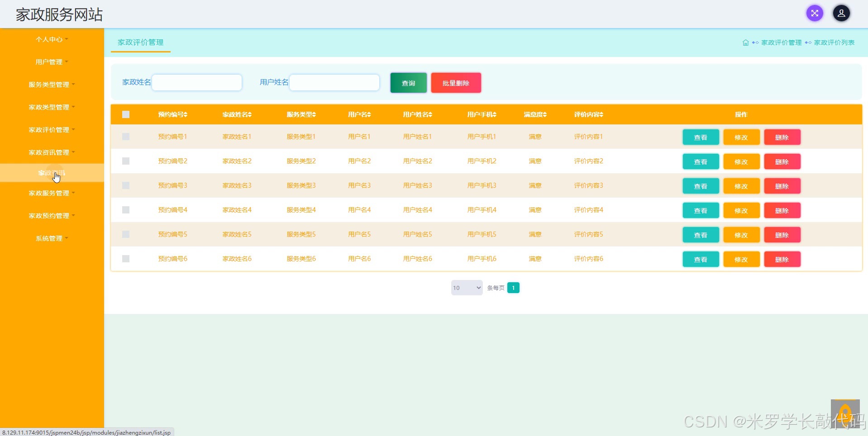Delete the 预约编号6 row

(782, 259)
